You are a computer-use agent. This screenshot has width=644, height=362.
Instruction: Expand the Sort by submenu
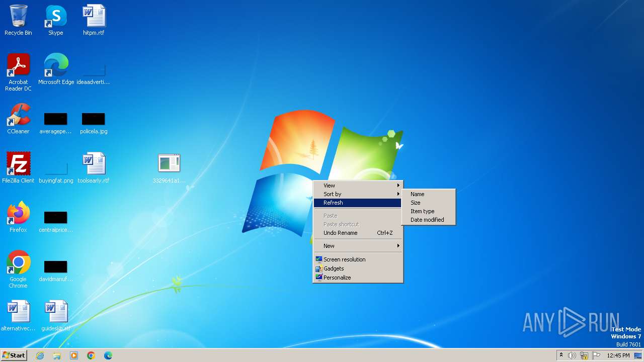(358, 194)
